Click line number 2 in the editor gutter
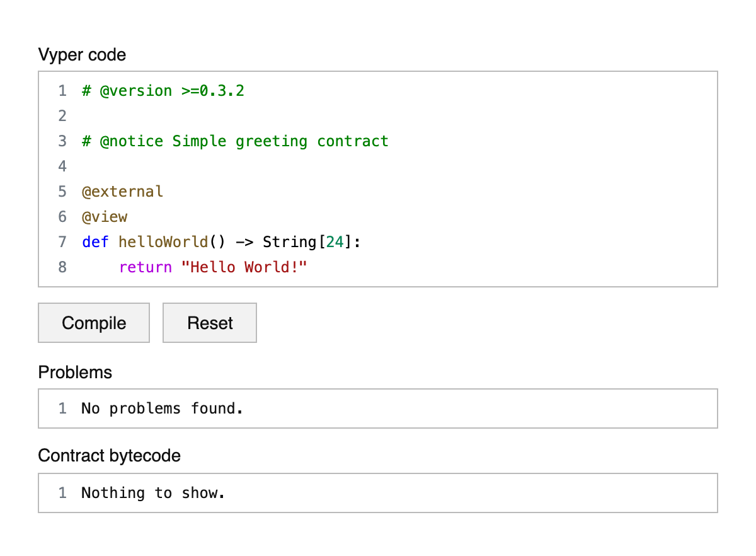The height and width of the screenshot is (556, 756). [62, 116]
